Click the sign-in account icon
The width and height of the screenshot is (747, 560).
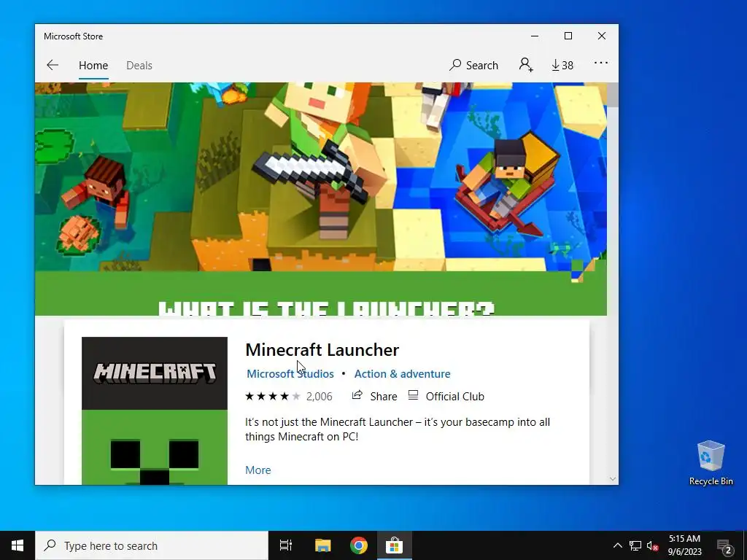(x=526, y=65)
